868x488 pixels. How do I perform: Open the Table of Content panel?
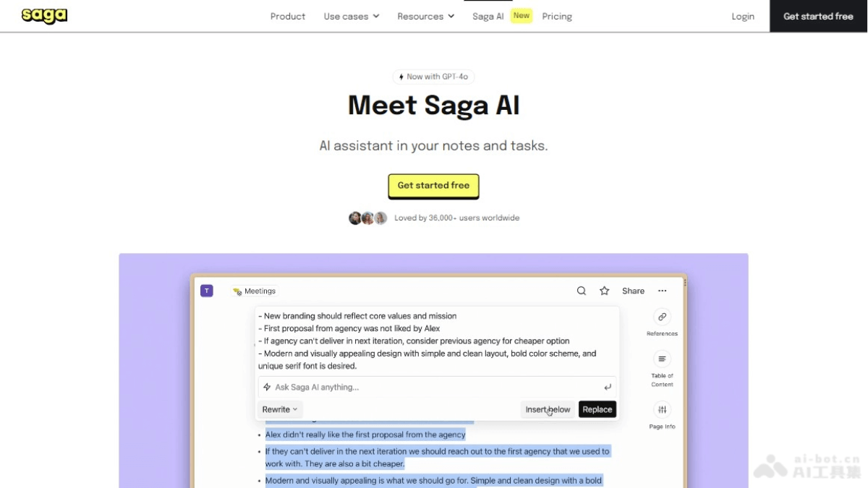pyautogui.click(x=662, y=359)
